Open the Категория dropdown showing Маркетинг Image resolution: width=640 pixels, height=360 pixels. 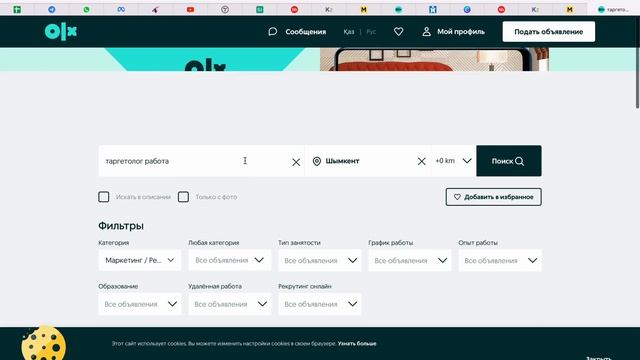click(x=140, y=260)
